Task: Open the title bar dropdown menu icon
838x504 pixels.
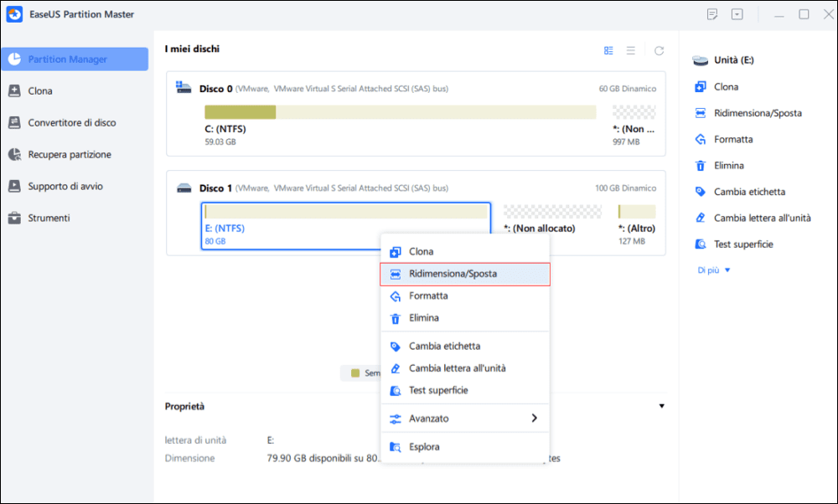Action: pos(737,14)
